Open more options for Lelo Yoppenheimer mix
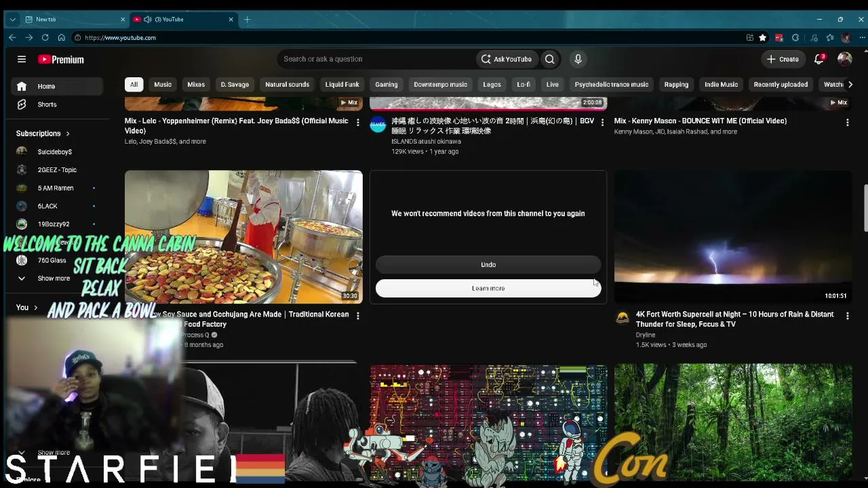Screen dimensions: 868x488 coord(358,123)
